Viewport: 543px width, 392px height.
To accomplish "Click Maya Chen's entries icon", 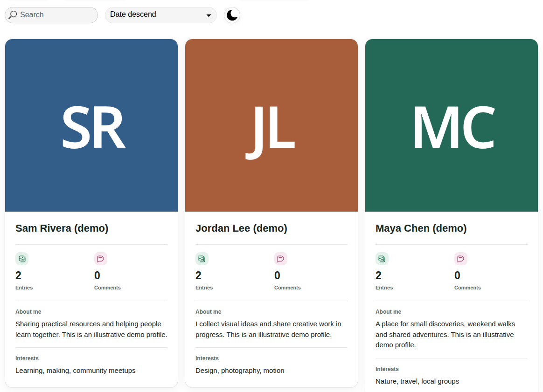I will point(382,259).
